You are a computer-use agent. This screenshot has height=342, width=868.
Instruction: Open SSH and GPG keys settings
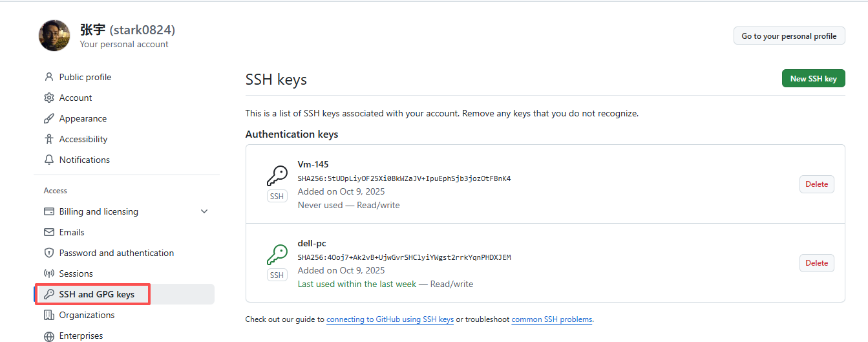coord(96,294)
